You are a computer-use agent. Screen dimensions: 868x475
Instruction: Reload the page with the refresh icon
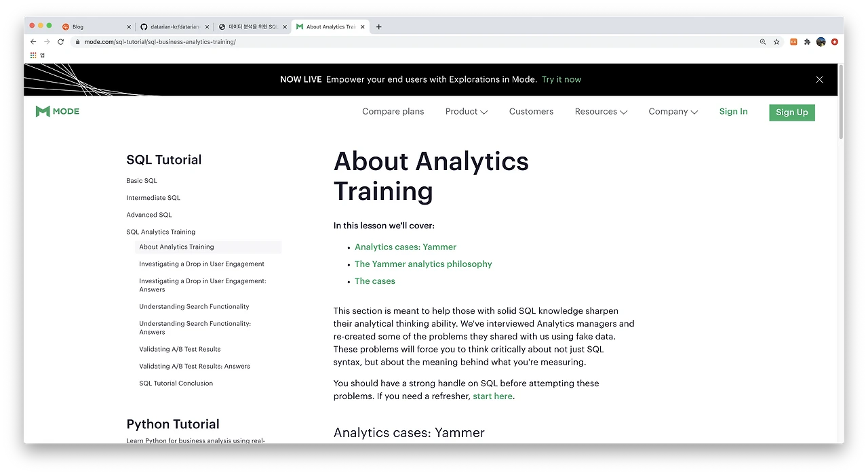coord(60,42)
